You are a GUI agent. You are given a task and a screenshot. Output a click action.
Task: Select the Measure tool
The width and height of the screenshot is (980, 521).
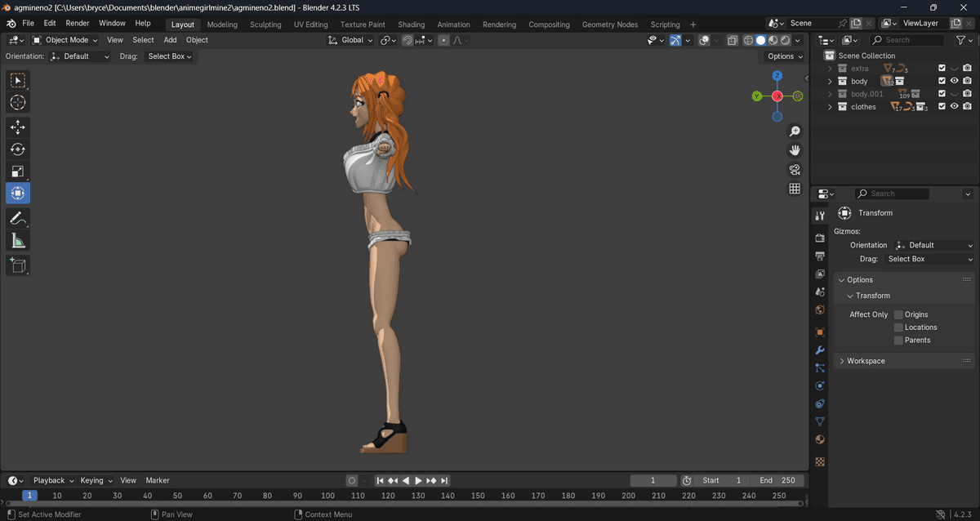(x=18, y=240)
